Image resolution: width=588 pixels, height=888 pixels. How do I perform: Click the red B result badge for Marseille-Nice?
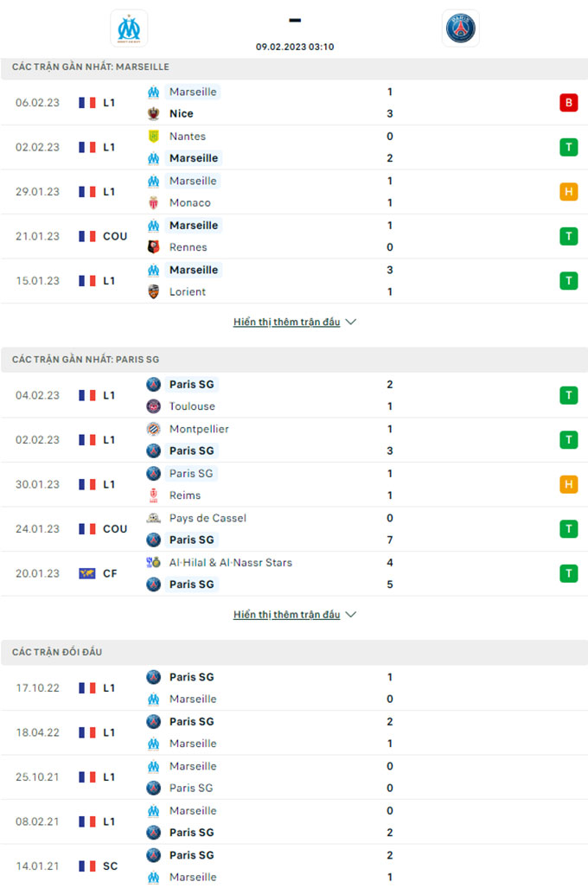tap(569, 103)
